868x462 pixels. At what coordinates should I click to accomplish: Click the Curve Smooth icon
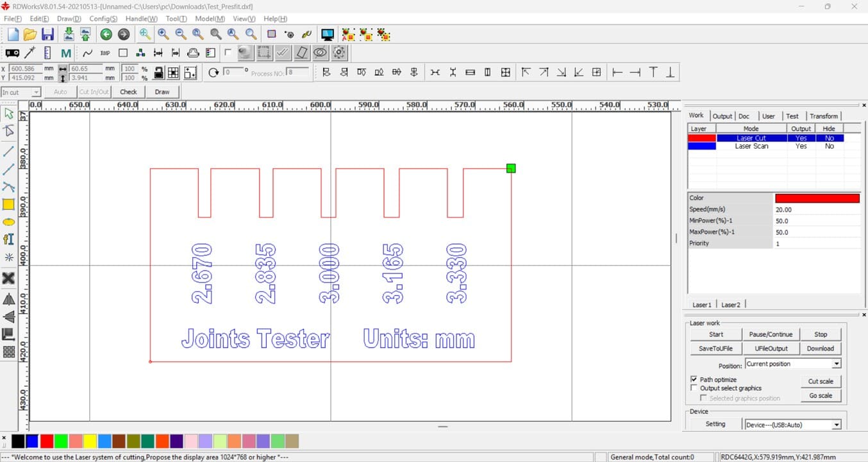coord(87,53)
